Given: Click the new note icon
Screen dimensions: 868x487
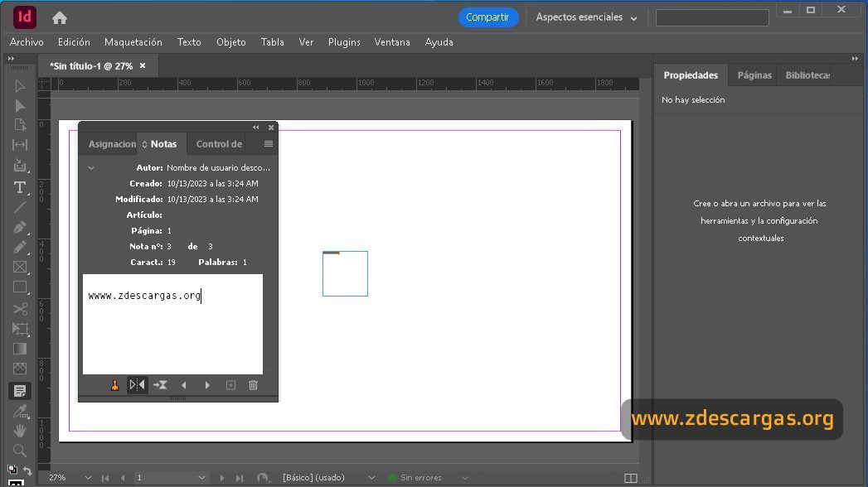Looking at the screenshot, I should 230,385.
